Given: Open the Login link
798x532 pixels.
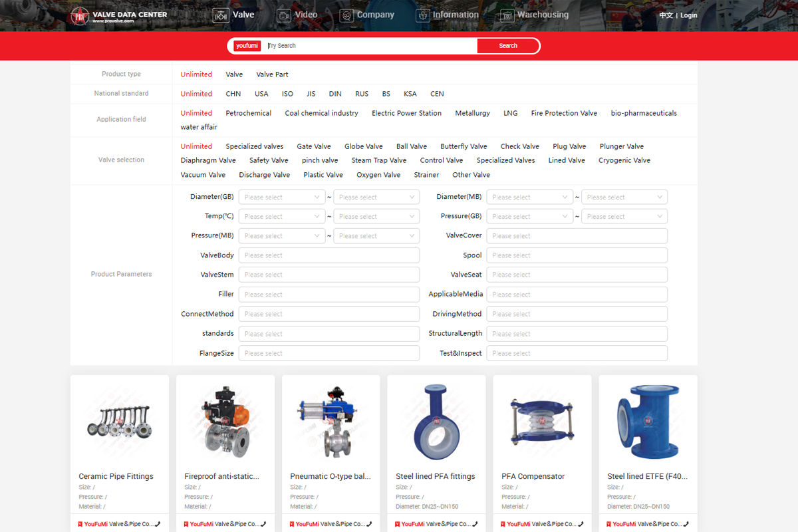Looking at the screenshot, I should 689,15.
